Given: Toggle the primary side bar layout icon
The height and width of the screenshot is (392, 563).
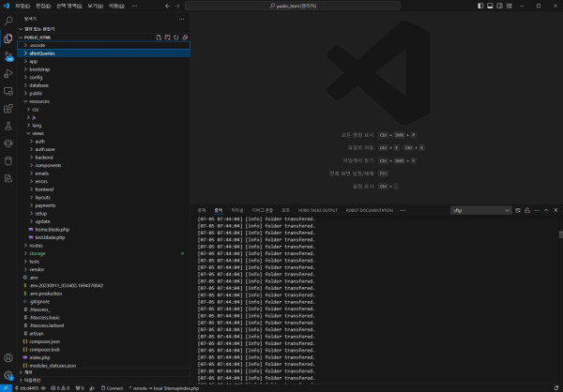Looking at the screenshot, I should coord(480,6).
